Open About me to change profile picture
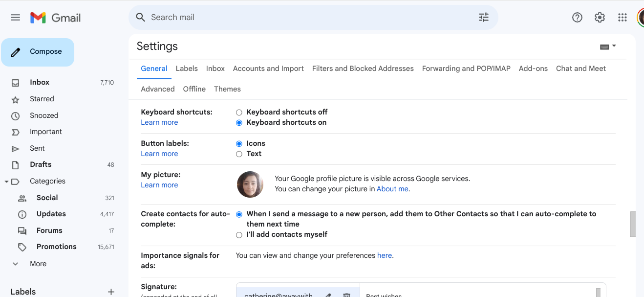 pyautogui.click(x=392, y=188)
